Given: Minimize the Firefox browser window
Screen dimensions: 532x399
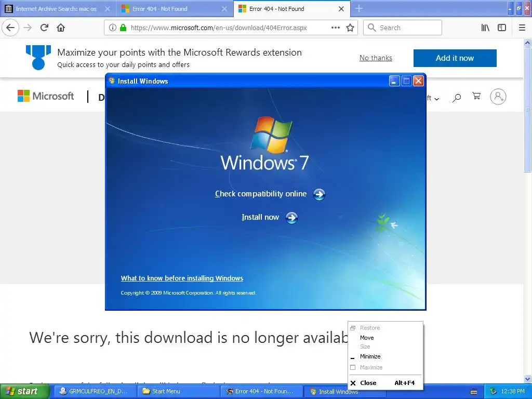Looking at the screenshot, I should [x=510, y=8].
